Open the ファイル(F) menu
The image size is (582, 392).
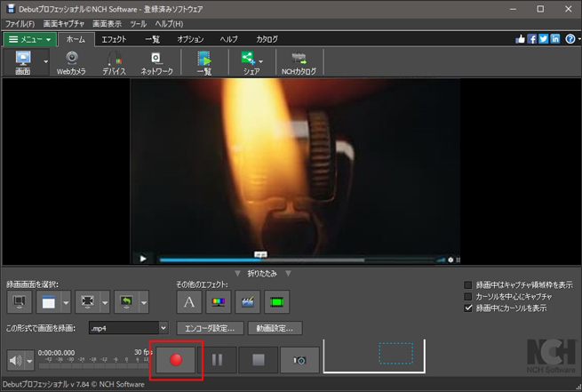click(x=20, y=24)
